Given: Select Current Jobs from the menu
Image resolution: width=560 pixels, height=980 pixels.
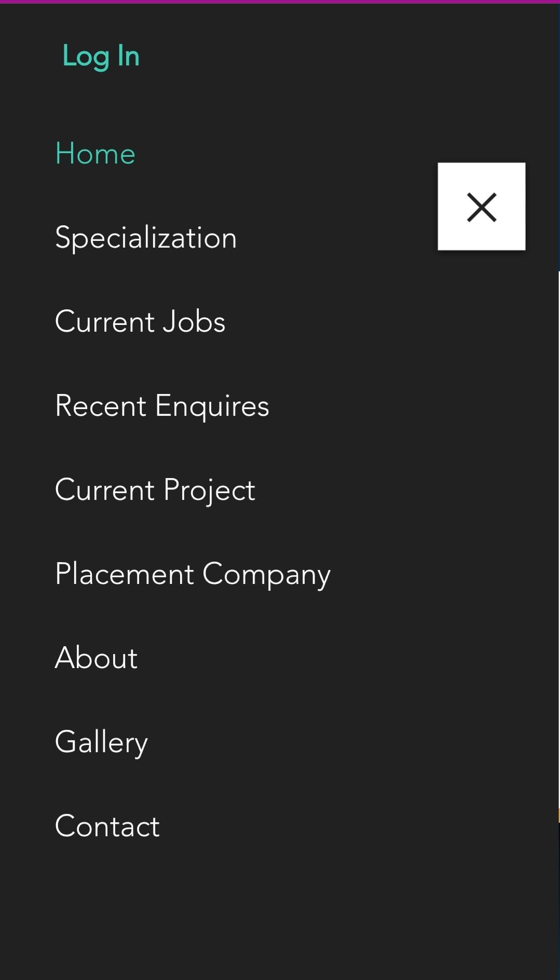Looking at the screenshot, I should pyautogui.click(x=140, y=321).
